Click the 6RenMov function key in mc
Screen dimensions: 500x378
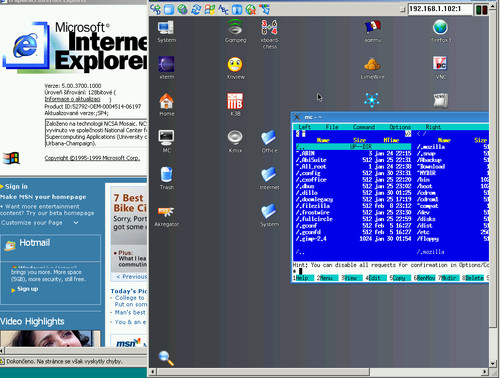(x=425, y=278)
